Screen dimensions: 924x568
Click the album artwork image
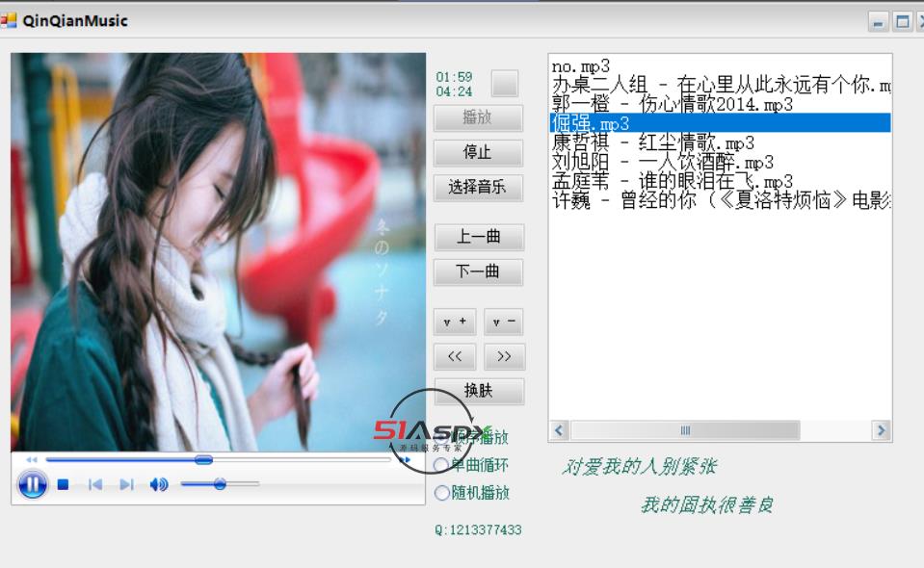pos(218,252)
